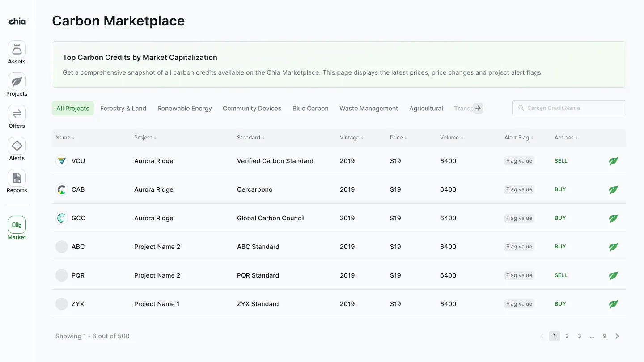Viewport: 644px width, 362px height.
Task: Open the Reports sidebar icon
Action: click(17, 178)
